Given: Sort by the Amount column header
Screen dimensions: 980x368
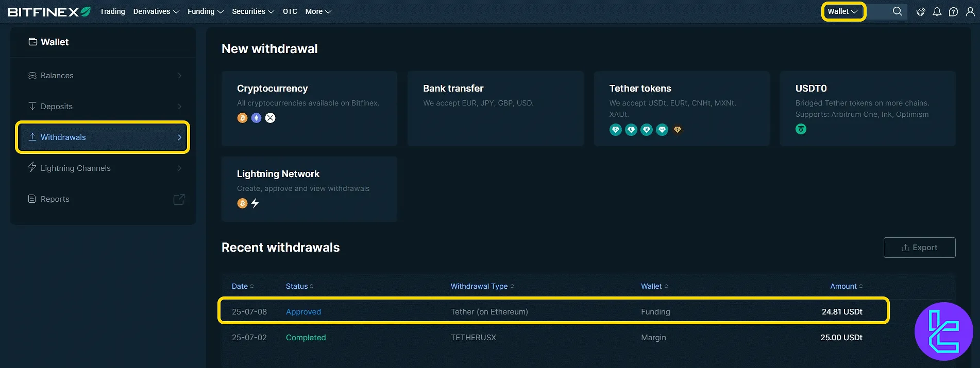Looking at the screenshot, I should point(847,286).
